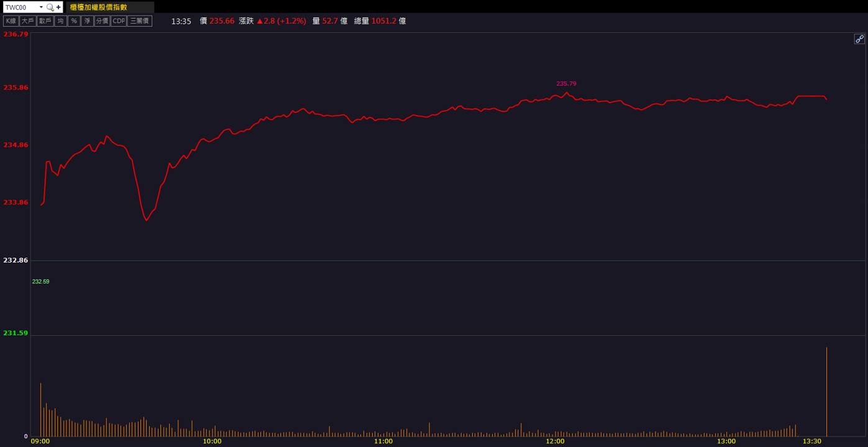Switch chart to % percentage scale
Screen dimensions: 868x447
(74, 21)
